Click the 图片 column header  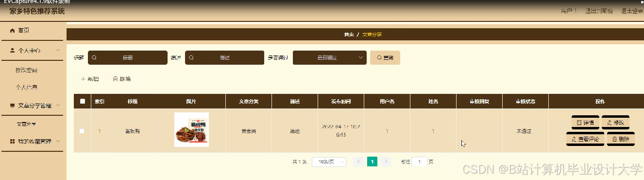click(x=191, y=102)
